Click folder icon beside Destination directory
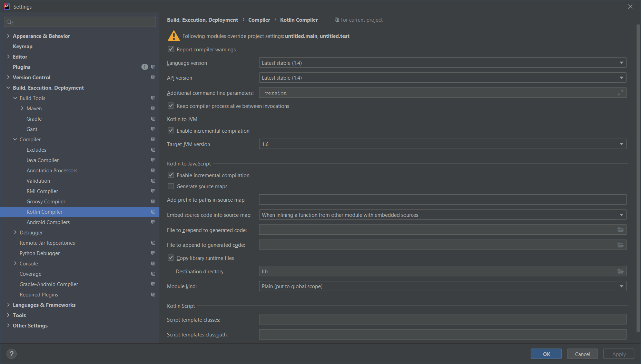The image size is (641, 364). tap(620, 271)
